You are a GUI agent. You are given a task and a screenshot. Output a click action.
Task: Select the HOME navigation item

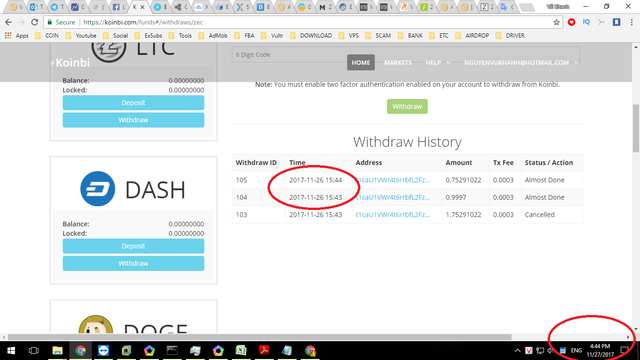click(x=361, y=62)
